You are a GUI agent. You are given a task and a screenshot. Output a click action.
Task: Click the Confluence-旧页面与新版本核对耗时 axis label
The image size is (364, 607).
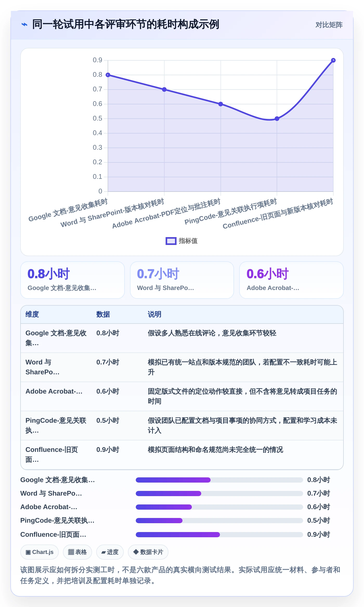(278, 214)
